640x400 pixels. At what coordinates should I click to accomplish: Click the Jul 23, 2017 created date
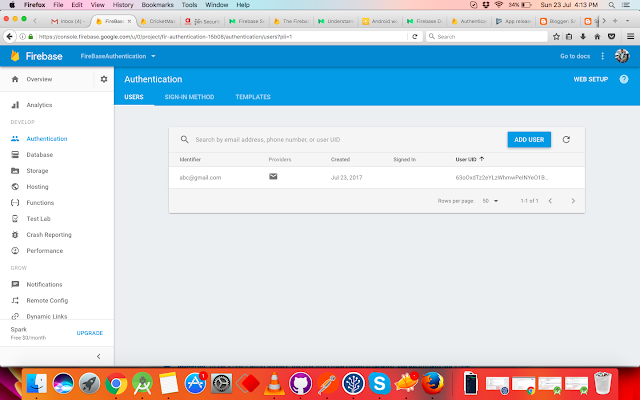[346, 178]
